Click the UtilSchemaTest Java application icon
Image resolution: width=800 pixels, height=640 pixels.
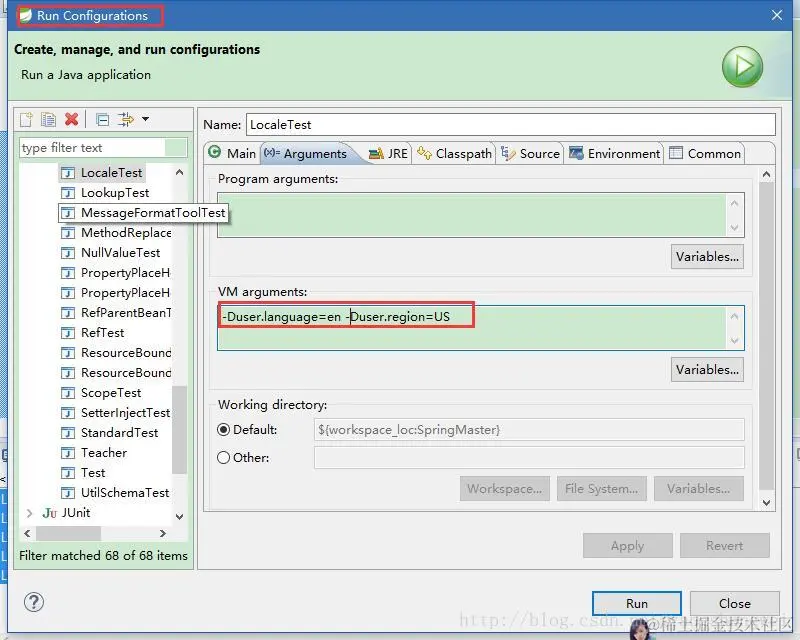[x=67, y=493]
